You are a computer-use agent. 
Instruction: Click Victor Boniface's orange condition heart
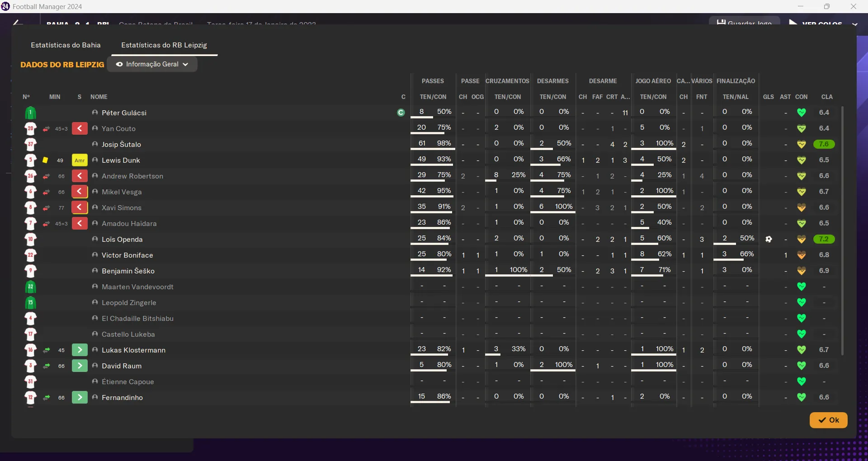802,255
